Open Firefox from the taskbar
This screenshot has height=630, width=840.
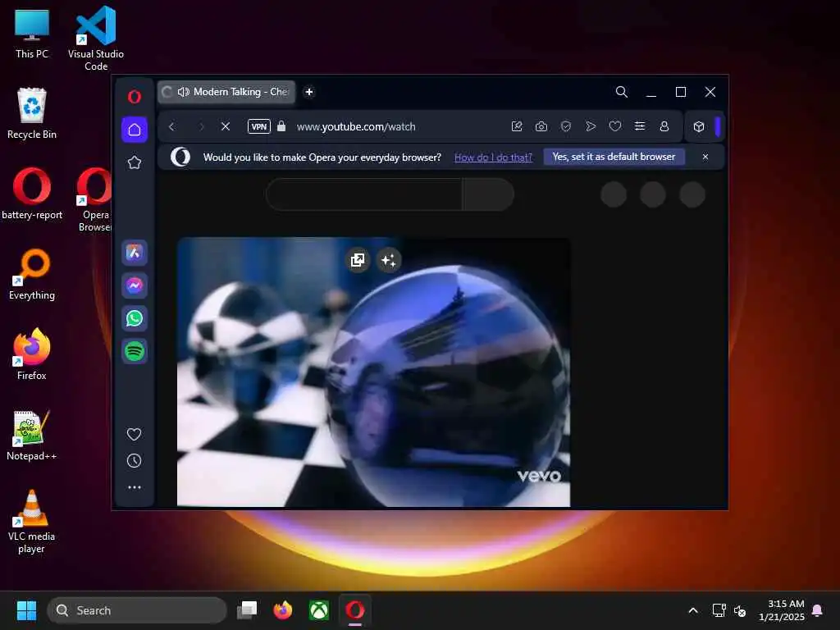point(283,610)
